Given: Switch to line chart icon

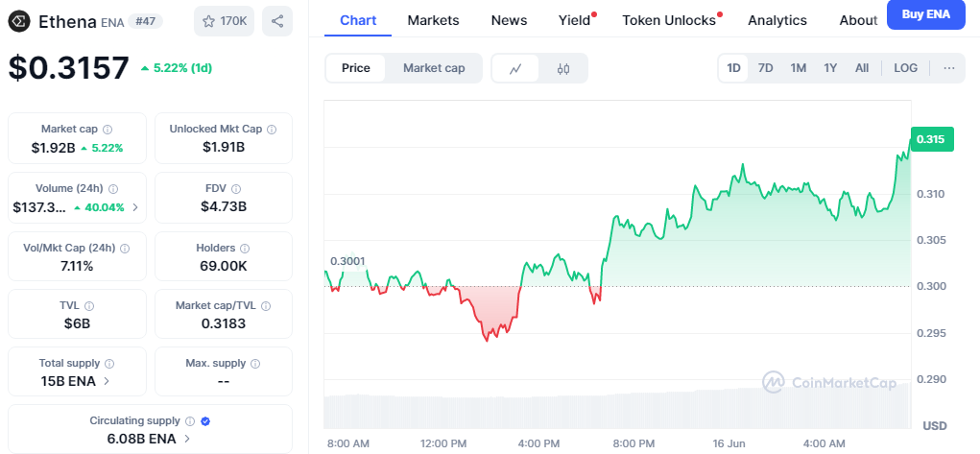Looking at the screenshot, I should (515, 68).
